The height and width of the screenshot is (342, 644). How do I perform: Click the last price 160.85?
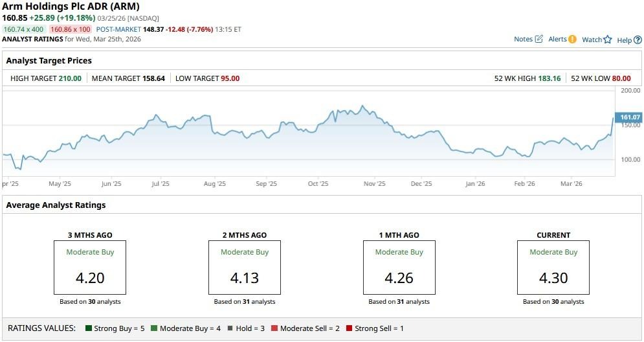click(14, 18)
